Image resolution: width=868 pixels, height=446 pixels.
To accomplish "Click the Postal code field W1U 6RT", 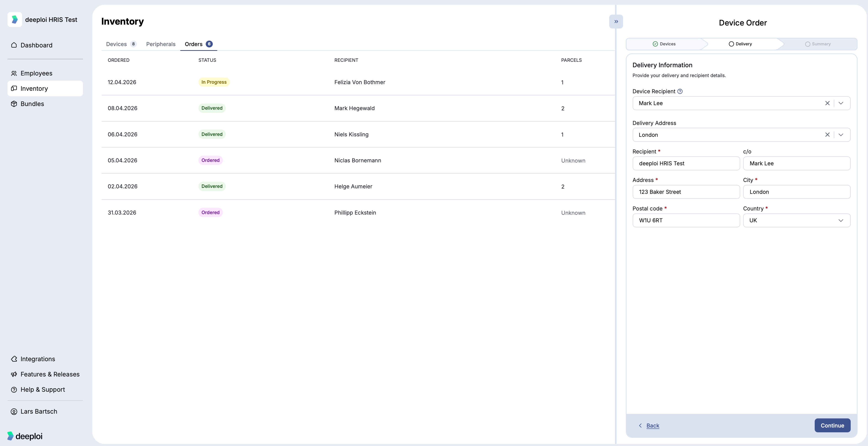I will pos(686,220).
